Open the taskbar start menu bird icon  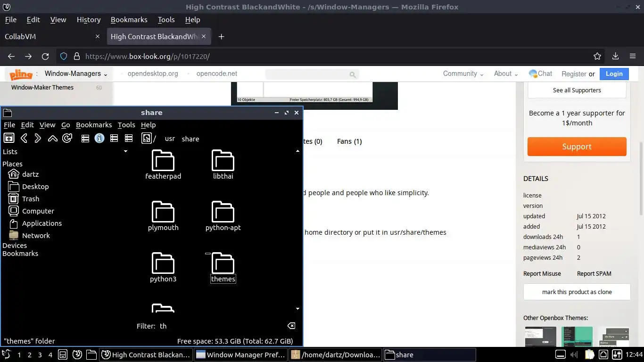(x=6, y=354)
